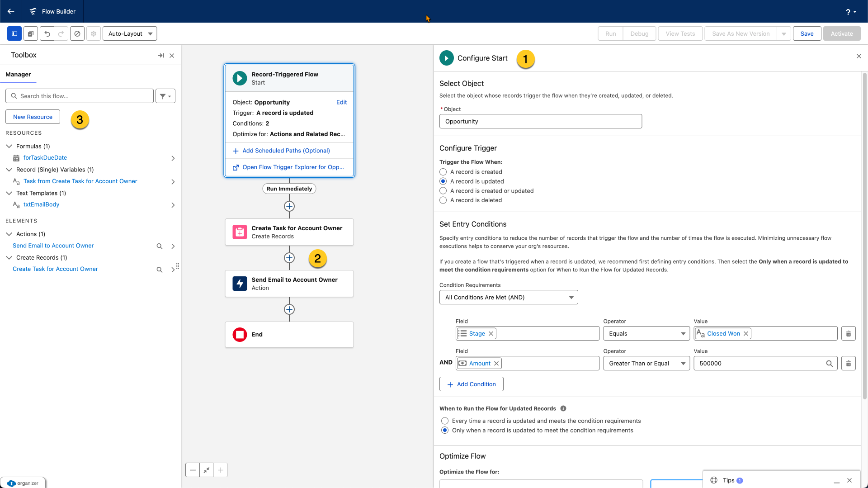
Task: Switch to the Manager tab
Action: [18, 74]
